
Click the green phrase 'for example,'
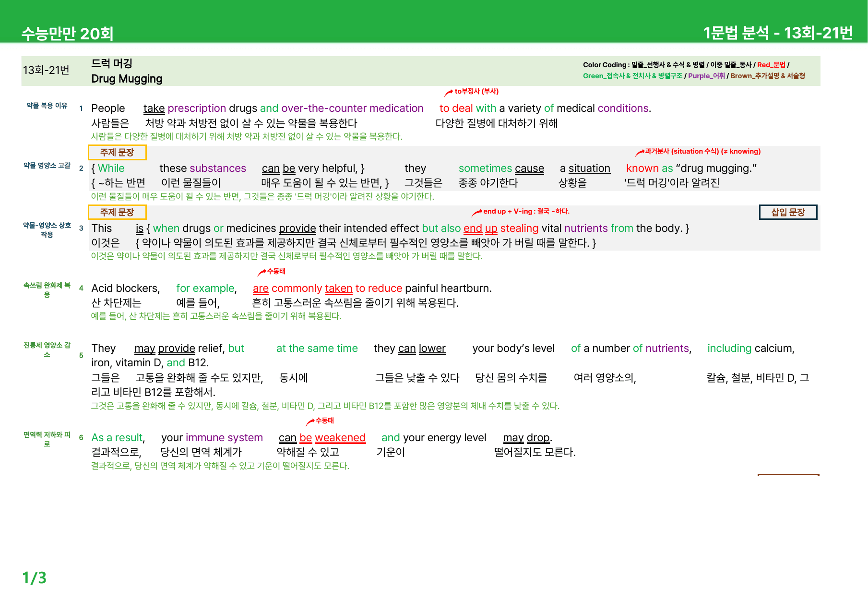point(206,289)
